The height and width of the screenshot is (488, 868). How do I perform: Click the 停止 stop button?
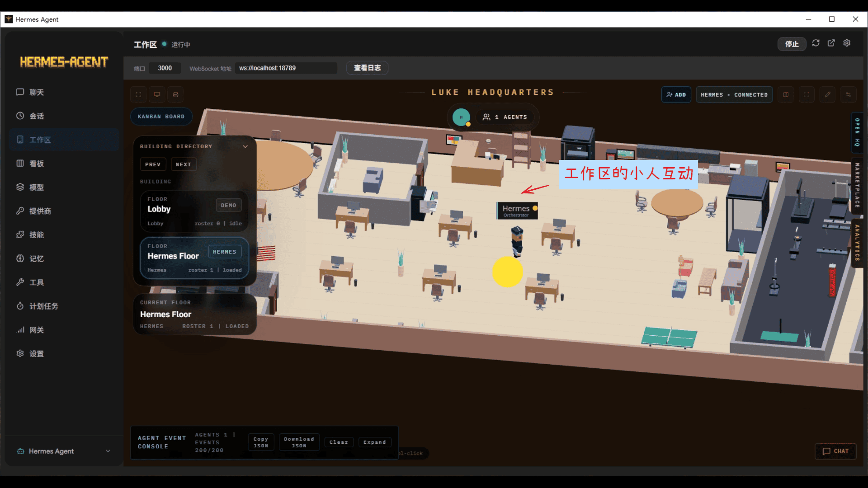[792, 44]
